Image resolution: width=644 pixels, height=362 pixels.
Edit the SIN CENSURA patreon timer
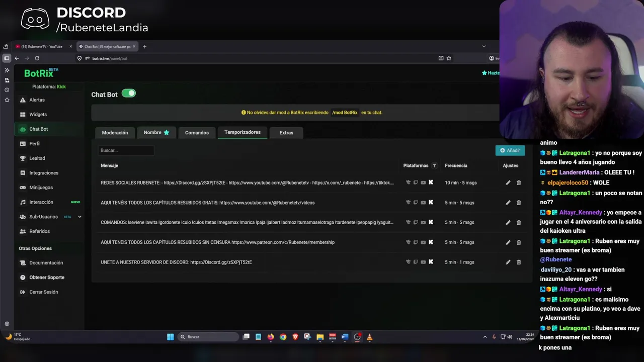(x=508, y=242)
